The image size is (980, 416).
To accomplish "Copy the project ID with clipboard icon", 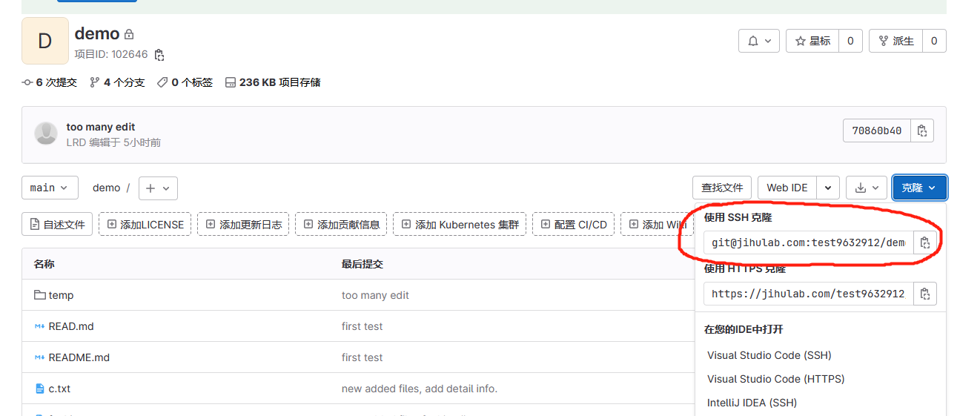I will tap(159, 55).
